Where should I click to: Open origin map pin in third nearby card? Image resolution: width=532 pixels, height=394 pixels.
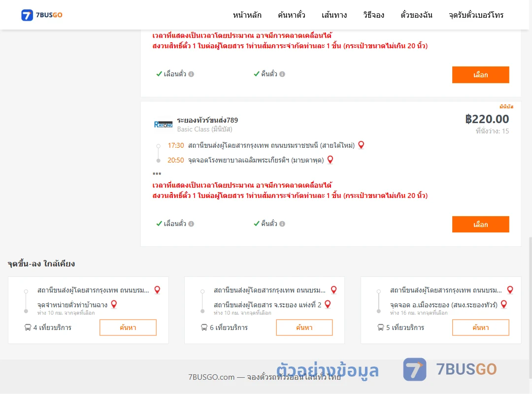[510, 290]
